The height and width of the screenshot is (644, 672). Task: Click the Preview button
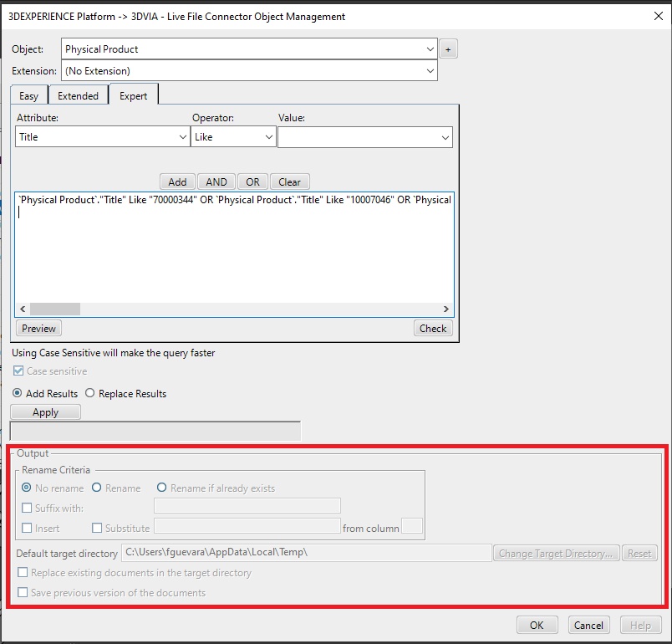(x=38, y=329)
